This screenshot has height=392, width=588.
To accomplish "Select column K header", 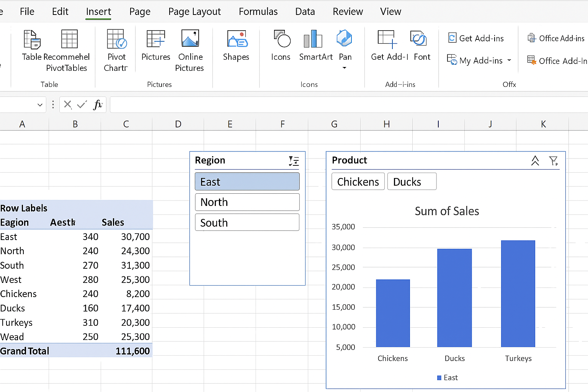I will [x=543, y=124].
